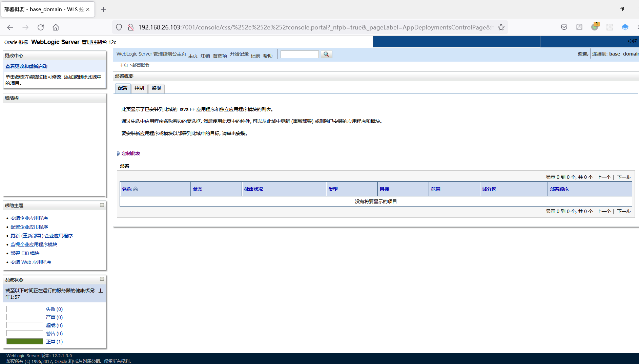Click the browser address bar URL
The width and height of the screenshot is (639, 364).
click(x=316, y=27)
